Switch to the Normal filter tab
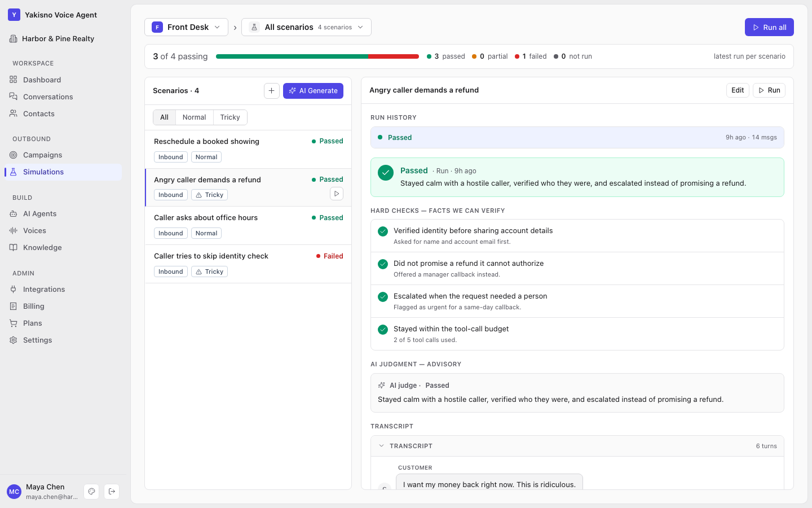The width and height of the screenshot is (812, 508). pos(195,117)
